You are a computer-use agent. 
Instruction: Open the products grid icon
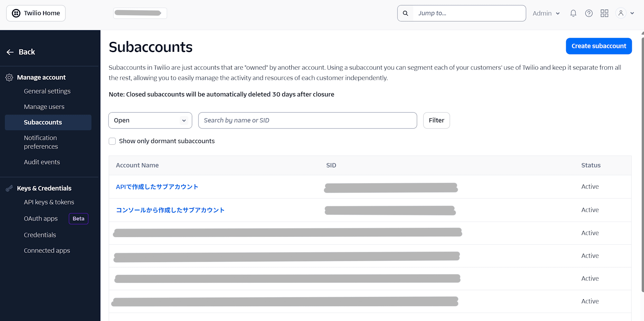click(x=604, y=13)
